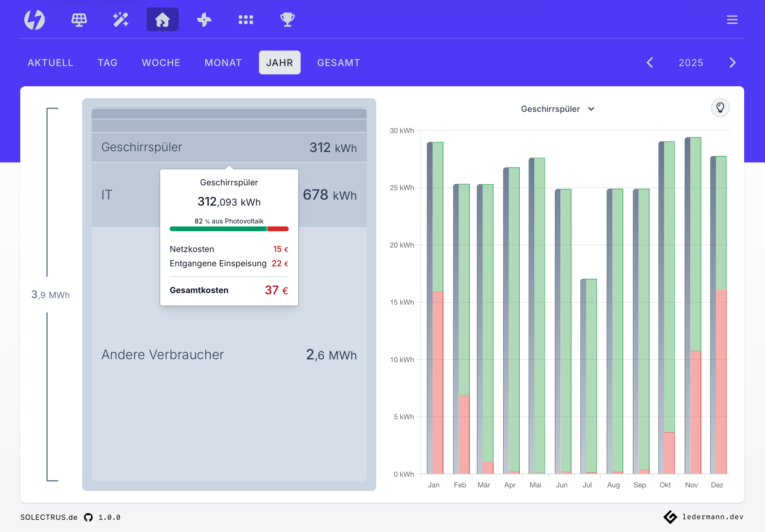This screenshot has width=765, height=532.
Task: Toggle the lightbulb display option on the chart
Action: tap(721, 108)
